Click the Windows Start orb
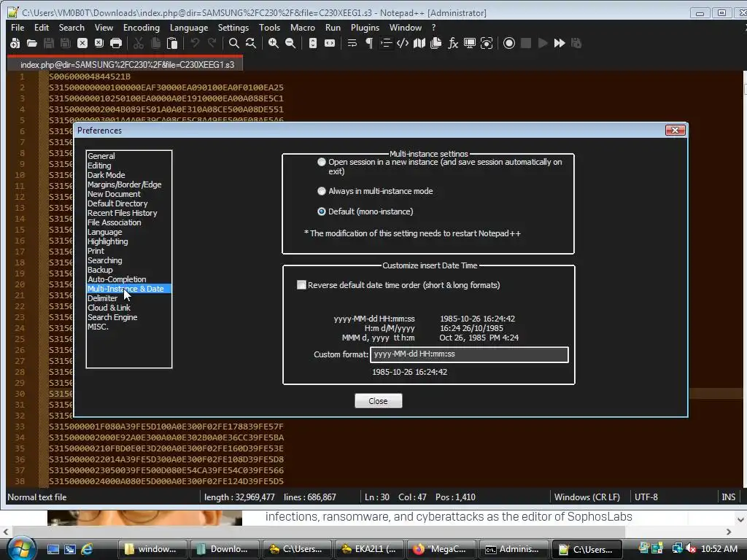Screen dimensions: 747x560 pyautogui.click(x=20, y=548)
